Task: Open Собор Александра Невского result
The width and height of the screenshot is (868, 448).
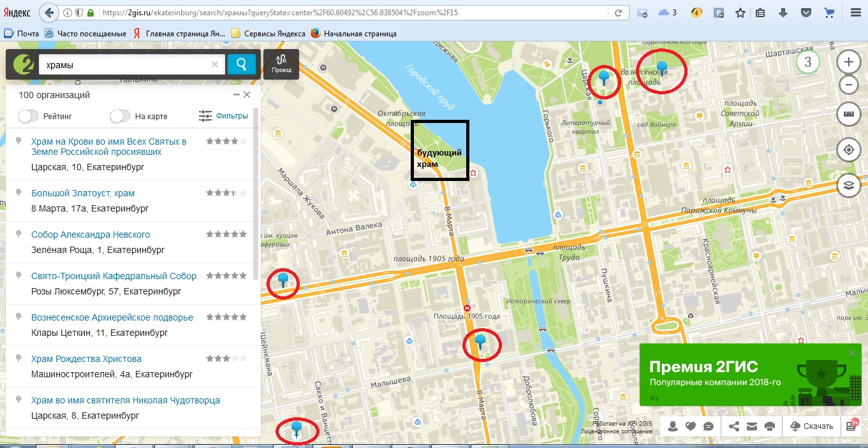Action: coord(91,235)
